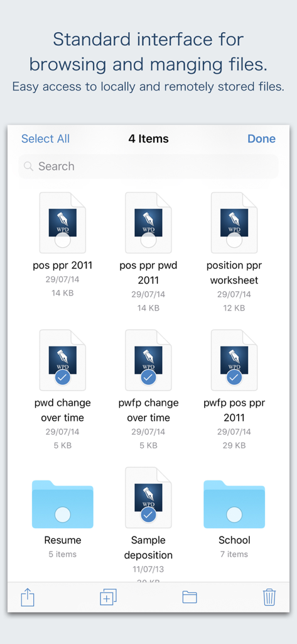Screen dimensions: 297x644
Task: Tap pos ppr 2011 WPD file icon
Action: coord(63,222)
